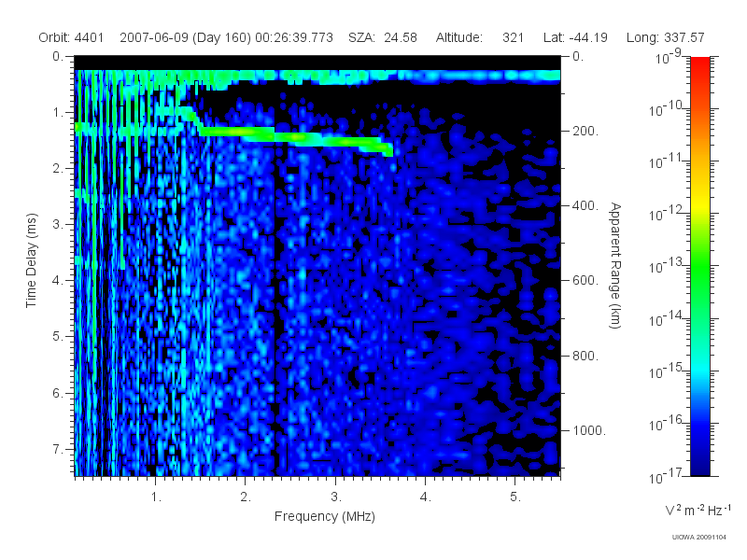Click the '0.' time delay tick label
Image resolution: width=747 pixels, height=560 pixels.
tap(58, 57)
